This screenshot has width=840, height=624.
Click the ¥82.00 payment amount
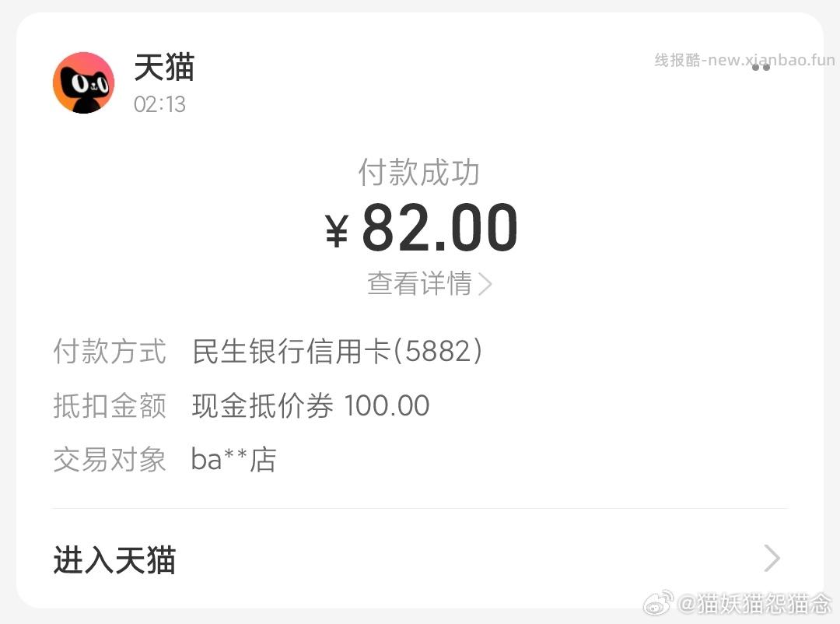[420, 227]
